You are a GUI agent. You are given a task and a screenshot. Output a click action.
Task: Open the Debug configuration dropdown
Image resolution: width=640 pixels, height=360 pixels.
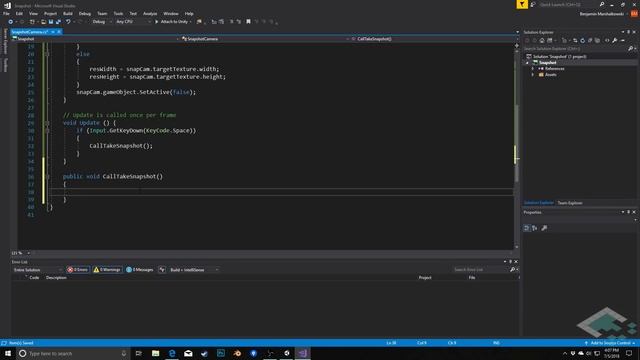pyautogui.click(x=102, y=22)
